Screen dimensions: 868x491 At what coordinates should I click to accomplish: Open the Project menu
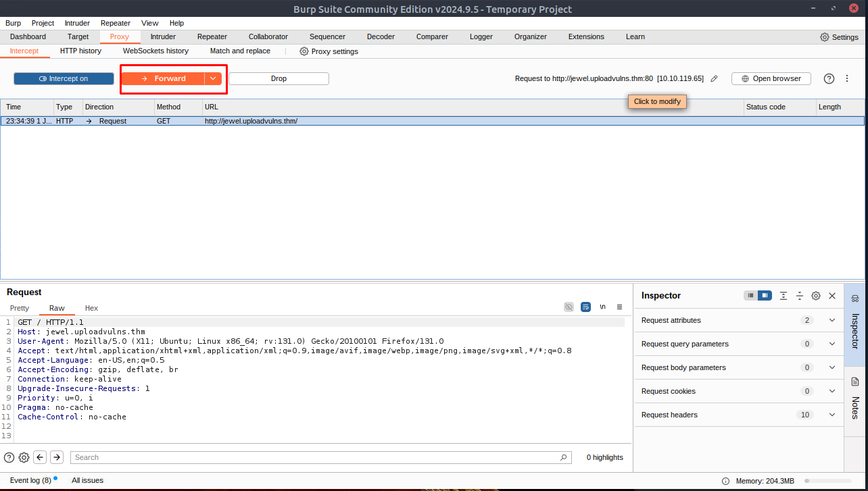click(x=43, y=23)
